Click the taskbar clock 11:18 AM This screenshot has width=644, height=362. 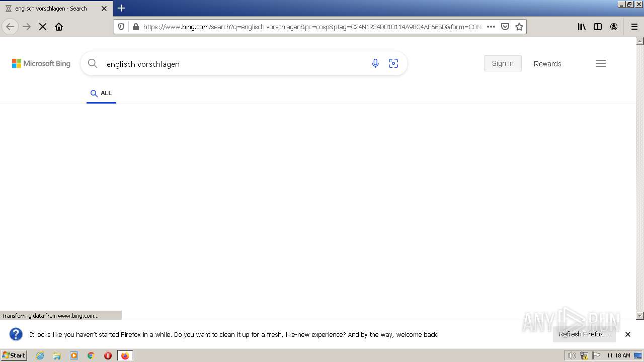pos(618,355)
